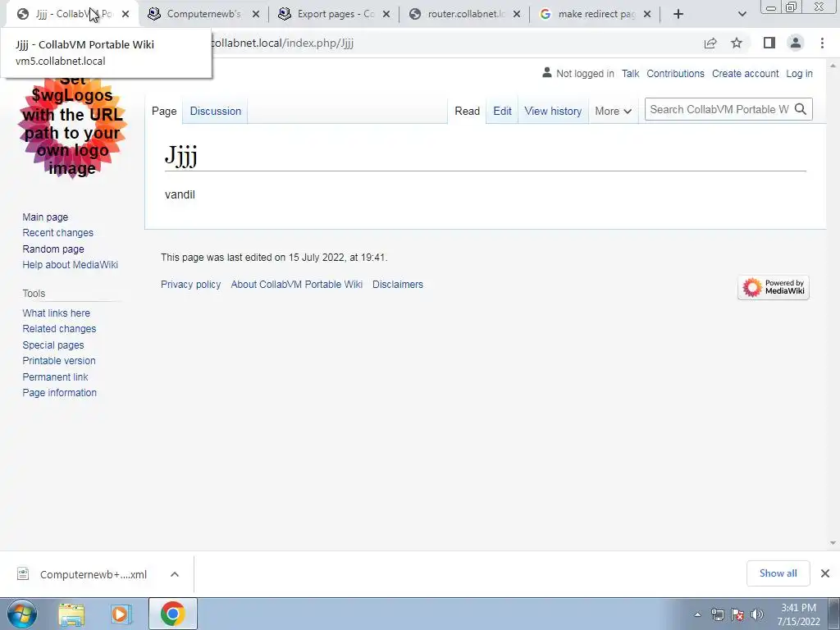Open the Chrome profile avatar icon

tap(796, 43)
